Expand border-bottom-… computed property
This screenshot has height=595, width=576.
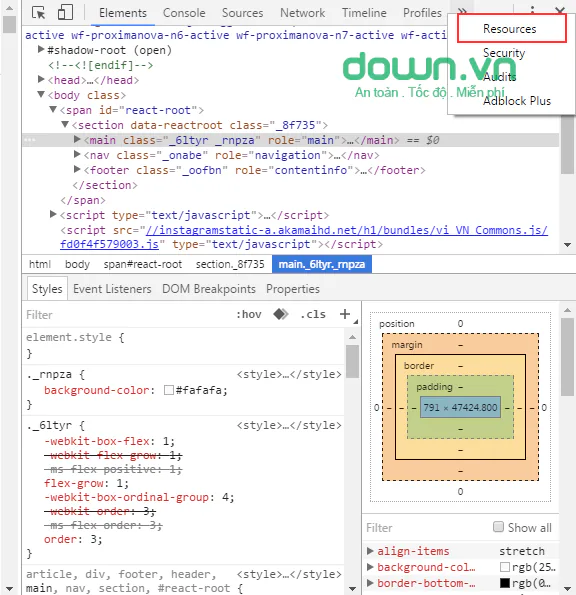click(370, 583)
